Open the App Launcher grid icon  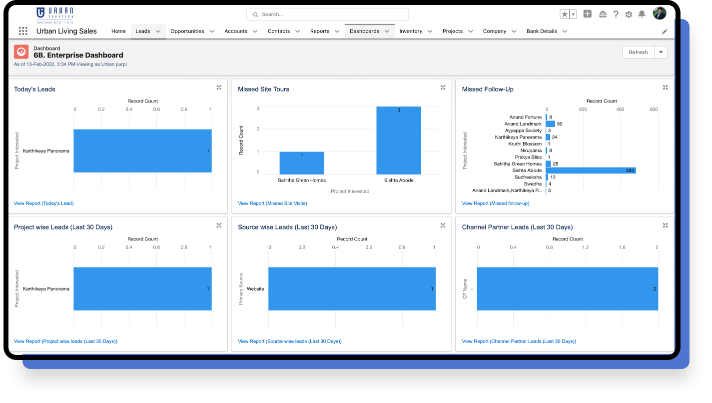(x=23, y=31)
